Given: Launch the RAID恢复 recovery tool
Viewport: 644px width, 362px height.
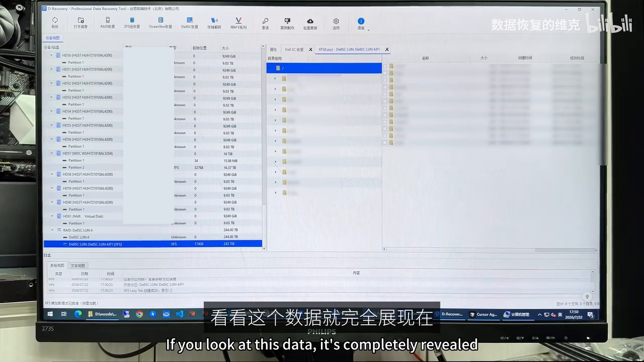Looking at the screenshot, I should pyautogui.click(x=108, y=23).
